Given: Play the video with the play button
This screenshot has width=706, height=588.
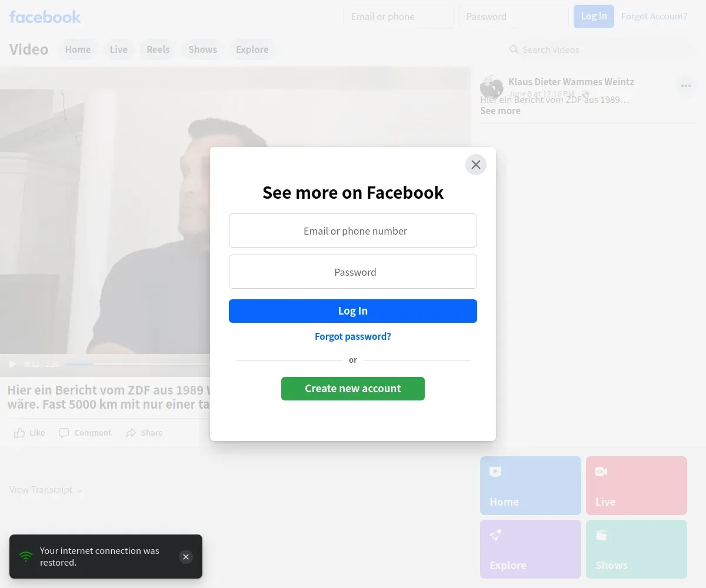Looking at the screenshot, I should click(x=13, y=365).
